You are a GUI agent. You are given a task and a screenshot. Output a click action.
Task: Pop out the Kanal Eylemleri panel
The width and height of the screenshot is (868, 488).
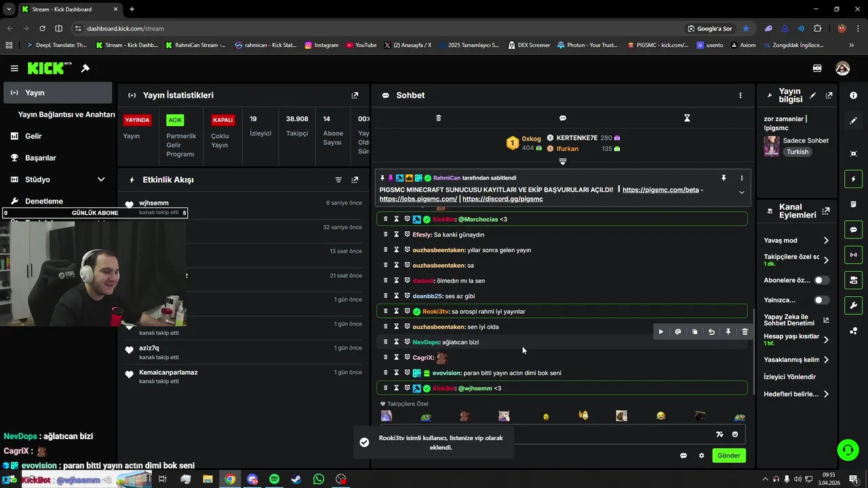(x=825, y=211)
